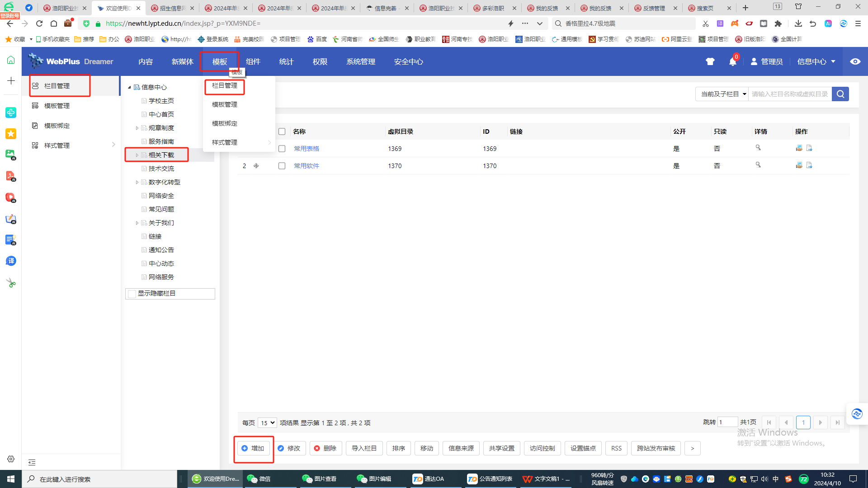Click the blue search magnifier button
The height and width of the screenshot is (488, 868).
tap(840, 94)
